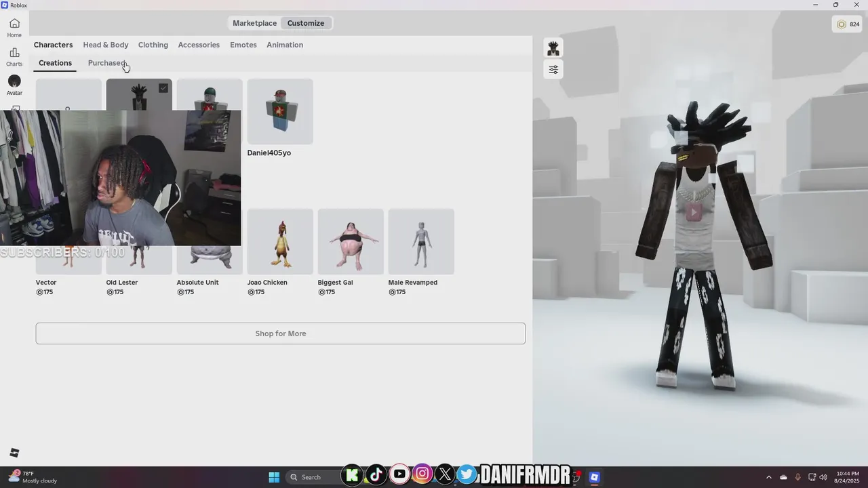Screen dimensions: 868x488
Task: Open the Characters category
Action: [x=53, y=45]
